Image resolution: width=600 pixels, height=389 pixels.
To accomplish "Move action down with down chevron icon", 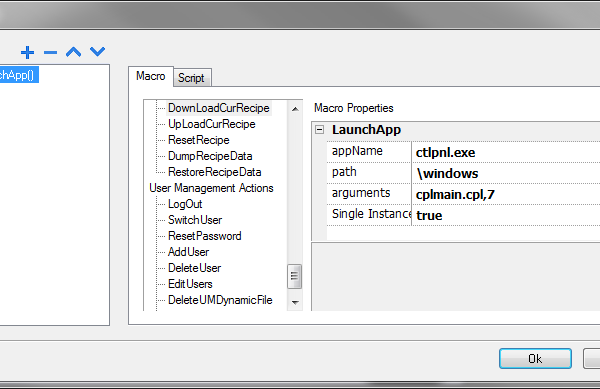I will click(97, 51).
